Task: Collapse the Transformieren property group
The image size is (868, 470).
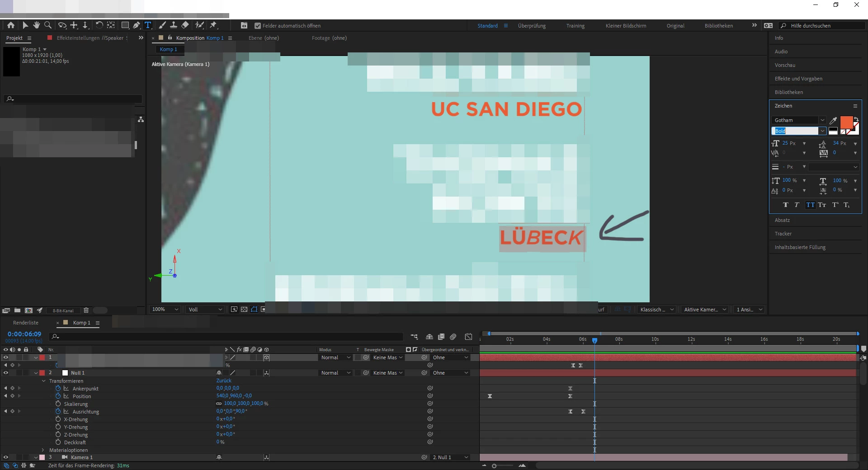Action: click(43, 381)
